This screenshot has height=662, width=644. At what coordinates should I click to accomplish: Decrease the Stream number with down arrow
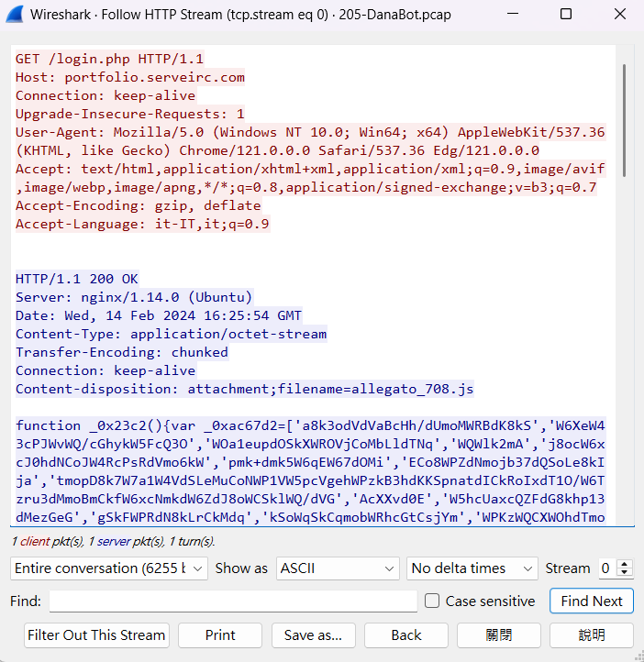click(x=627, y=573)
